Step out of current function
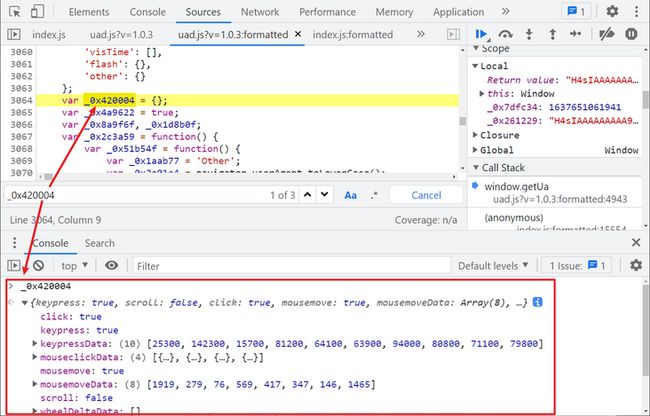Viewport: 650px width, 416px height. point(552,34)
